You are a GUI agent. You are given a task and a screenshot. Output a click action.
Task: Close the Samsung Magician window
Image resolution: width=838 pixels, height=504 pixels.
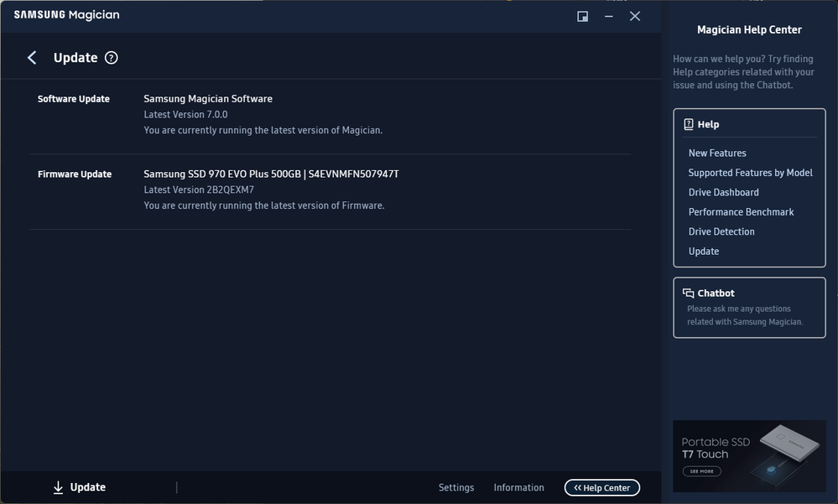tap(635, 17)
